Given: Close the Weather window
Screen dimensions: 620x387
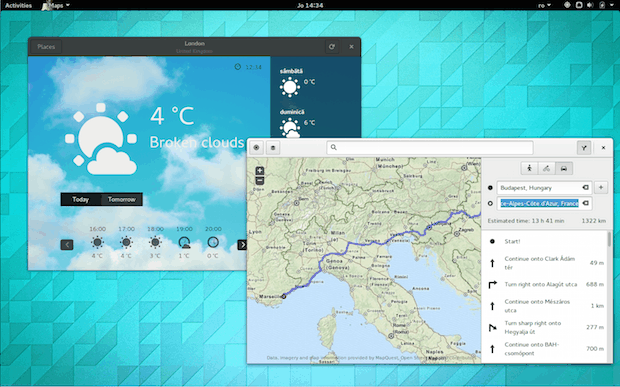Looking at the screenshot, I should (x=351, y=47).
